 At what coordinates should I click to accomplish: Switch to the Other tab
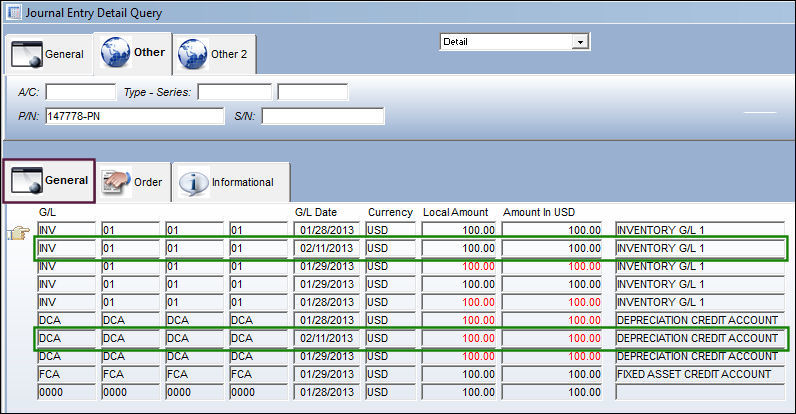tap(133, 53)
